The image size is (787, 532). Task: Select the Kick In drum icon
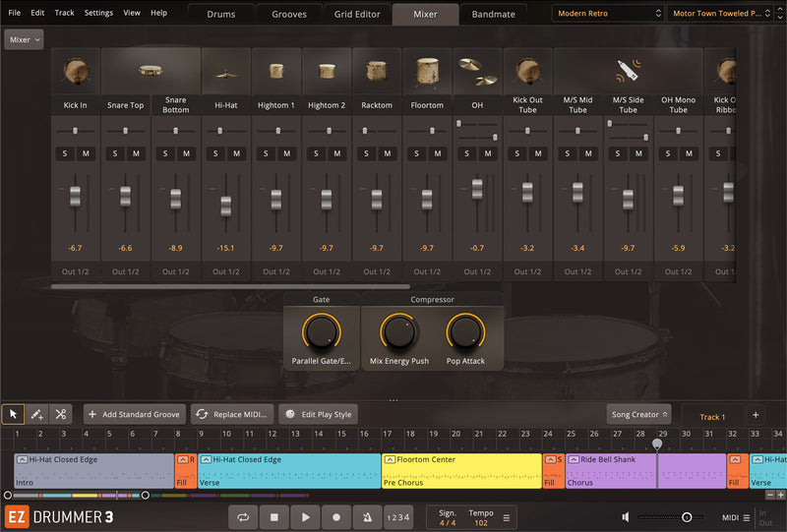pyautogui.click(x=75, y=72)
